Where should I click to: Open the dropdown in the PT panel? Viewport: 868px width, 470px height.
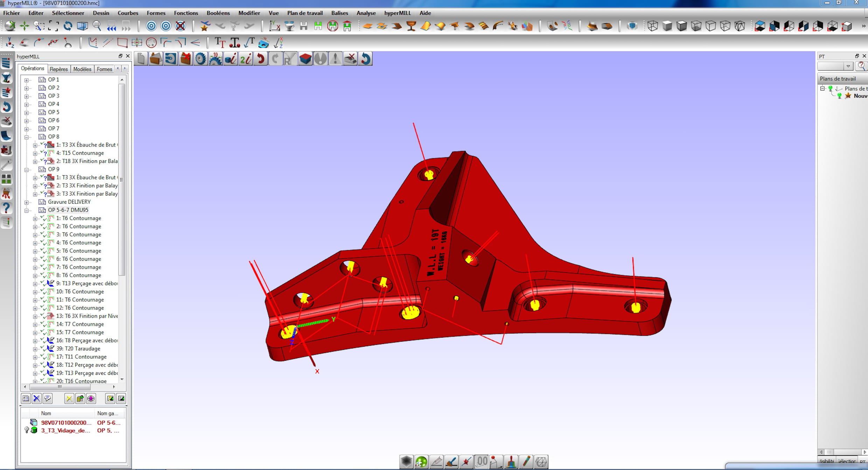tap(848, 66)
